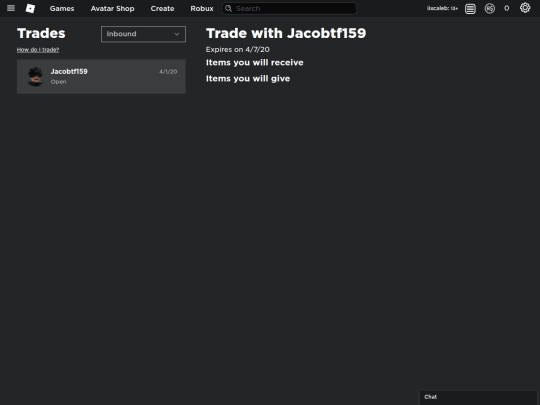Open the hamburger navigation menu

(11, 8)
